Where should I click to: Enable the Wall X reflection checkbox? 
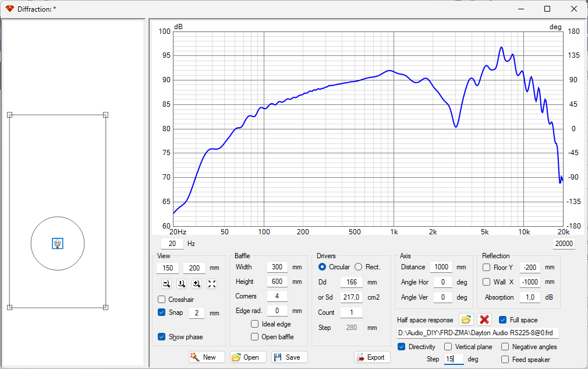click(486, 282)
